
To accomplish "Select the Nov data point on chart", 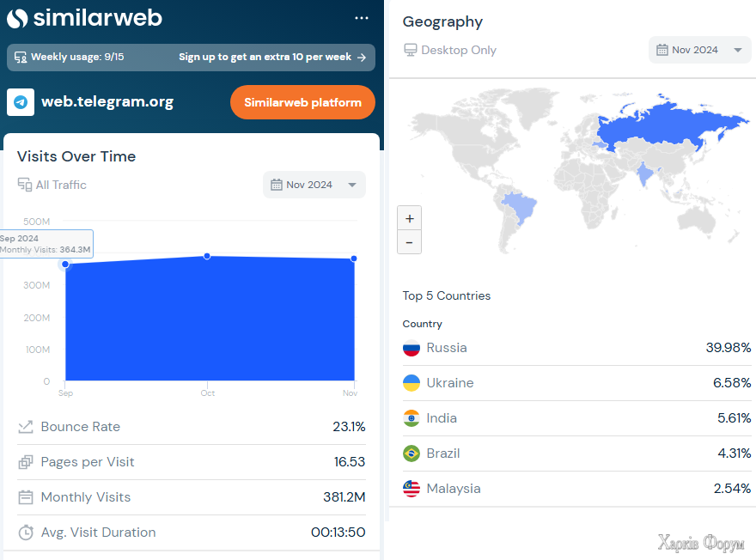I will coord(354,259).
